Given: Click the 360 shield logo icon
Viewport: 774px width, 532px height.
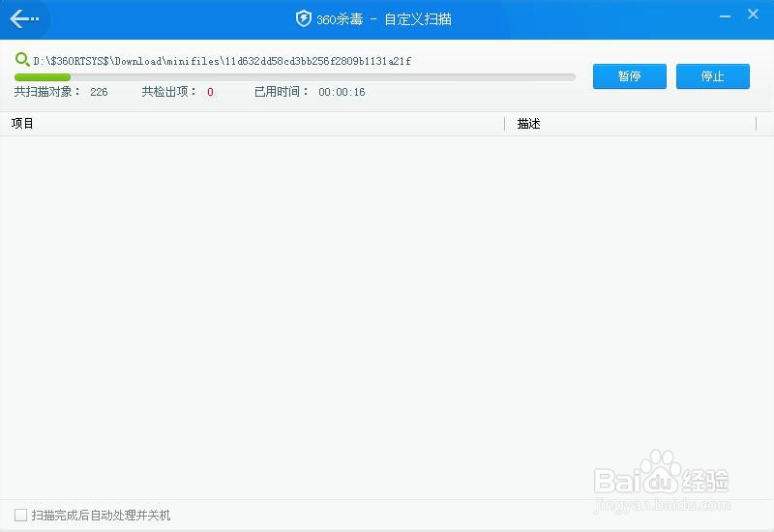Looking at the screenshot, I should (x=303, y=18).
